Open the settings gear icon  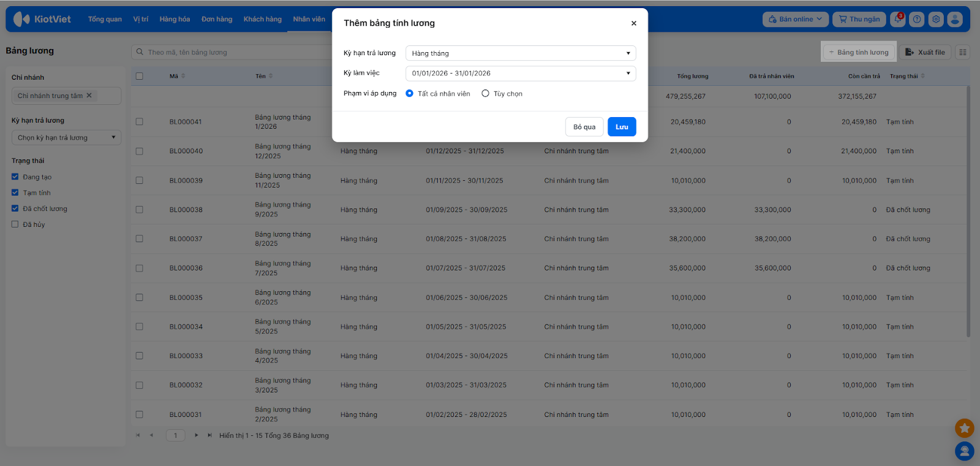tap(936, 19)
